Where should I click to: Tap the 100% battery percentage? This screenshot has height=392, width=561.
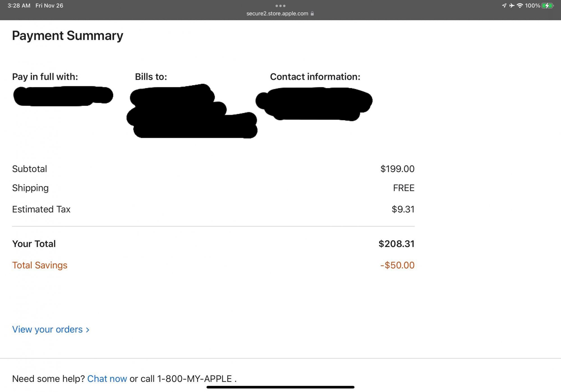click(532, 6)
